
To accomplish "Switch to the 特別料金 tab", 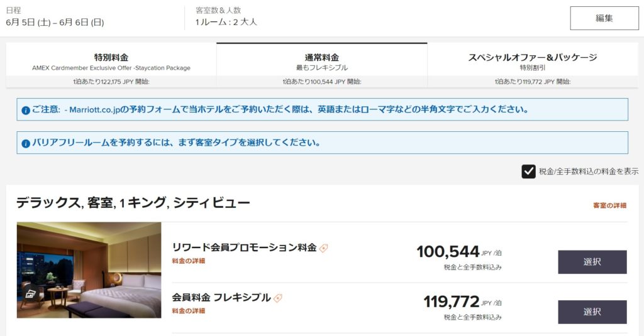I will click(x=111, y=62).
